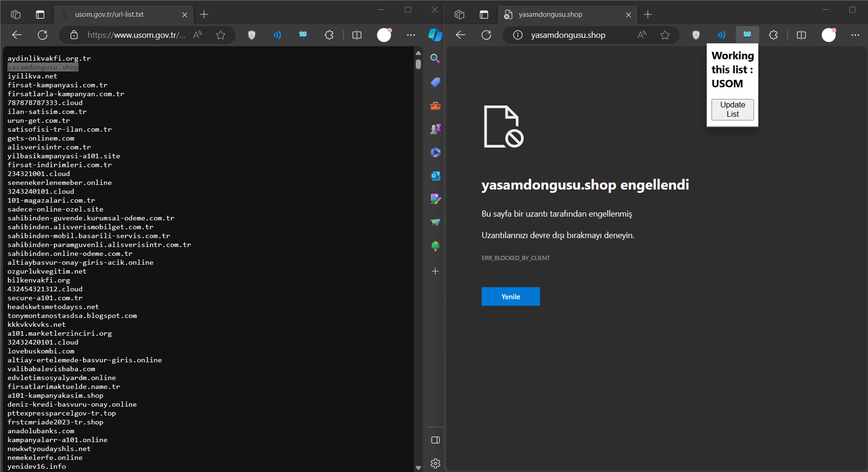The width and height of the screenshot is (868, 472).
Task: Open sidebar Drop paper-plane icon
Action: (435, 223)
